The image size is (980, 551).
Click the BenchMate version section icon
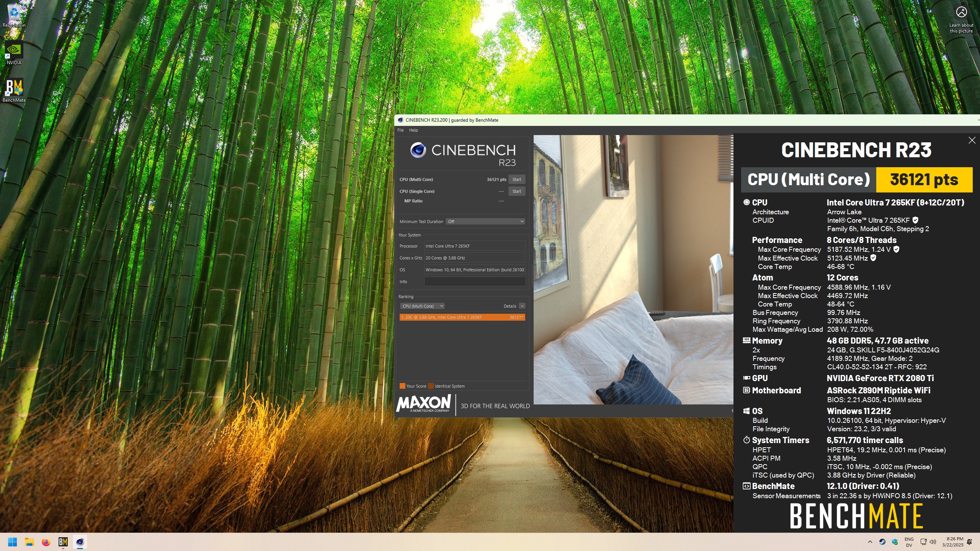click(746, 486)
